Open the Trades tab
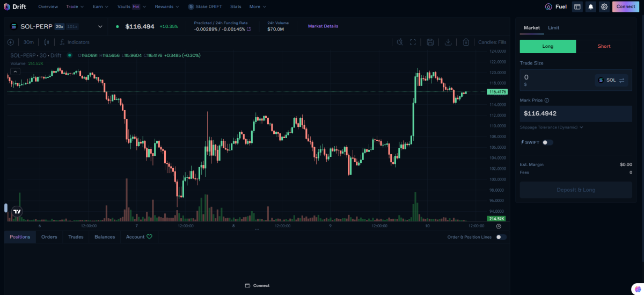The height and width of the screenshot is (295, 644). [76, 237]
